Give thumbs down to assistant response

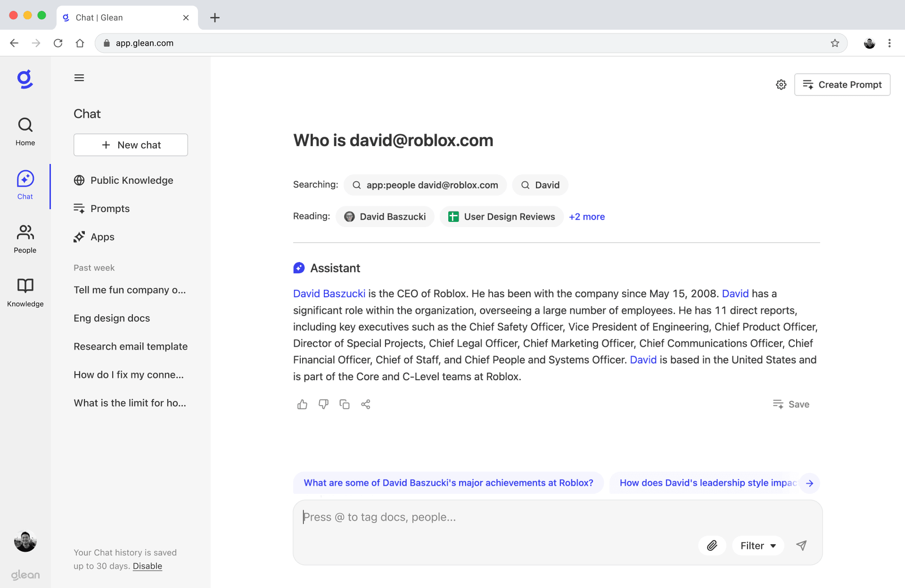pos(323,404)
